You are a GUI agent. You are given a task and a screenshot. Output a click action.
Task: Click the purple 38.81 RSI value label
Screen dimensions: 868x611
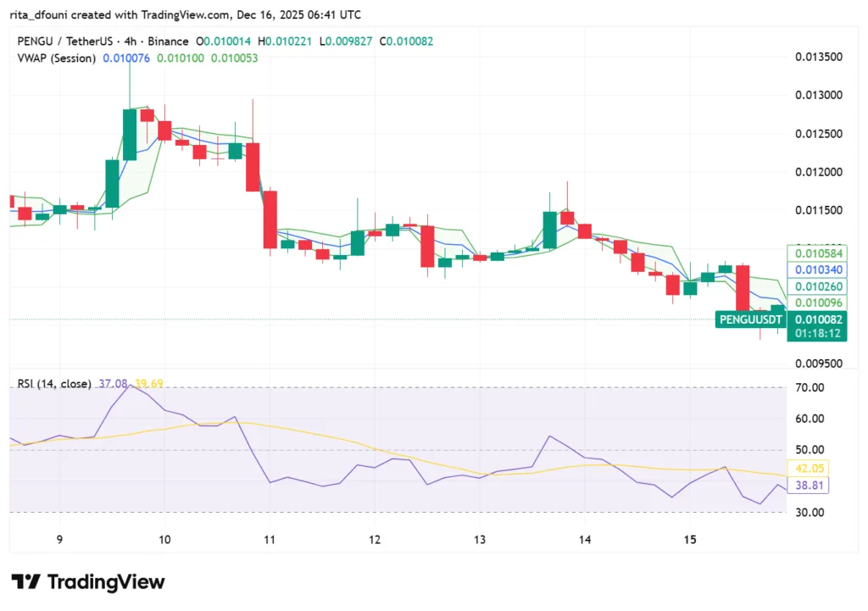811,486
